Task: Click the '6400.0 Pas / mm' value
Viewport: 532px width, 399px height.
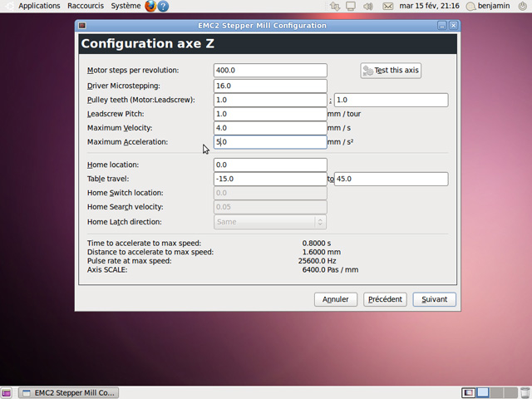Action: [330, 269]
